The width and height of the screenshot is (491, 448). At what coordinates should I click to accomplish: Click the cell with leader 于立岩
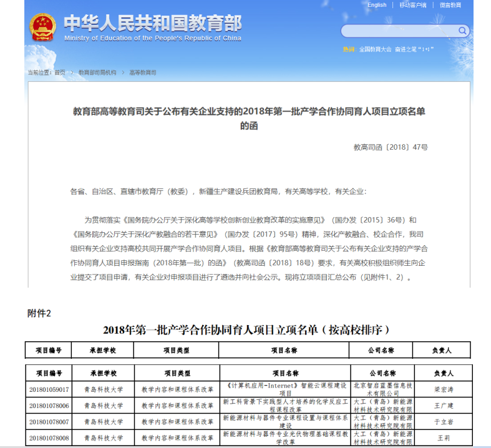(442, 422)
